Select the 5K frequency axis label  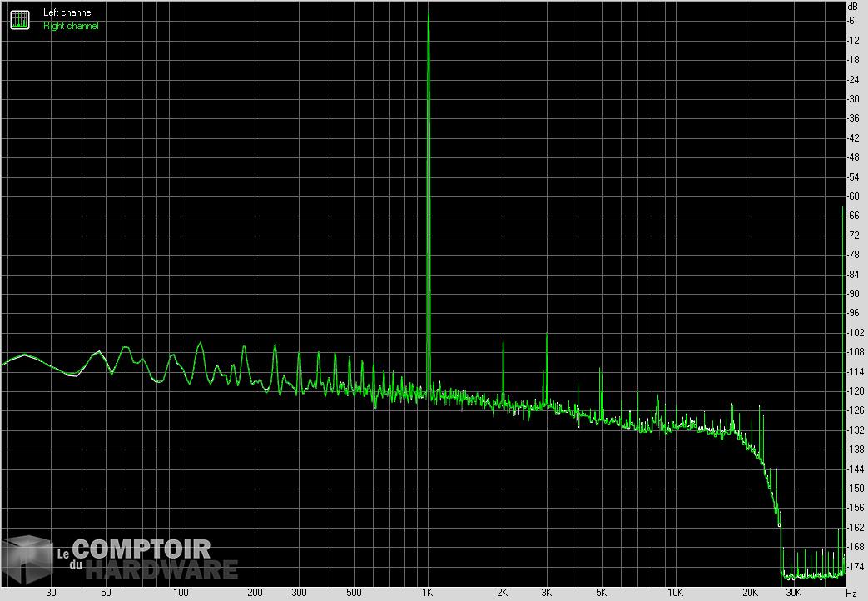(601, 593)
